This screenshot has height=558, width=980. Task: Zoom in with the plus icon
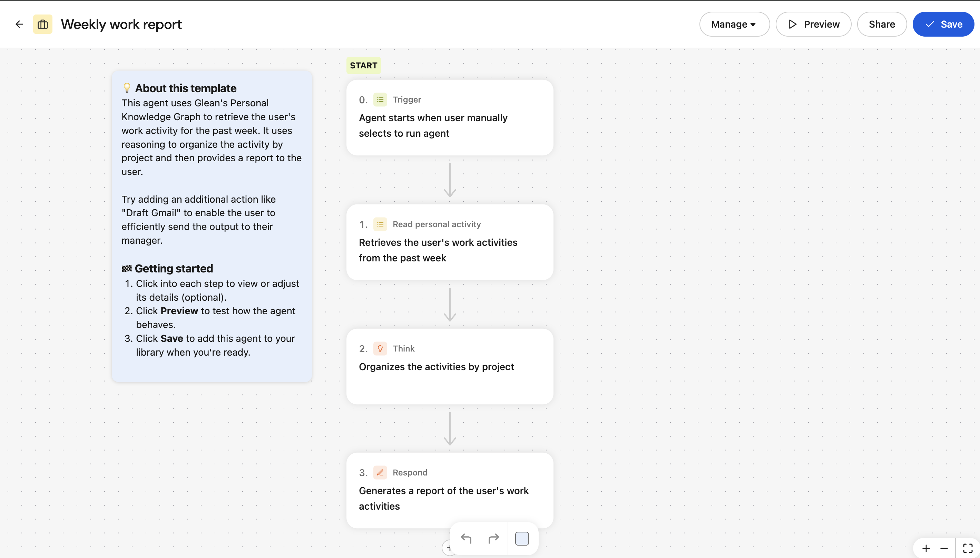click(x=926, y=548)
